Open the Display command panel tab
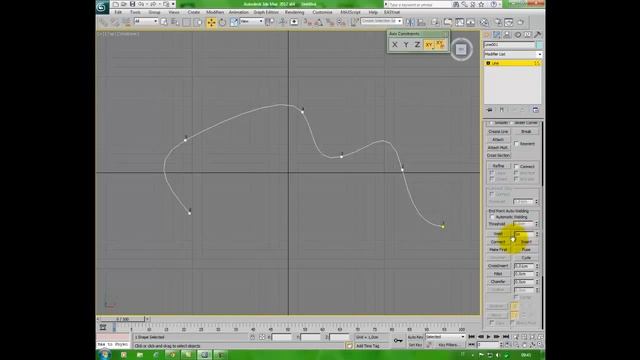 [x=528, y=35]
